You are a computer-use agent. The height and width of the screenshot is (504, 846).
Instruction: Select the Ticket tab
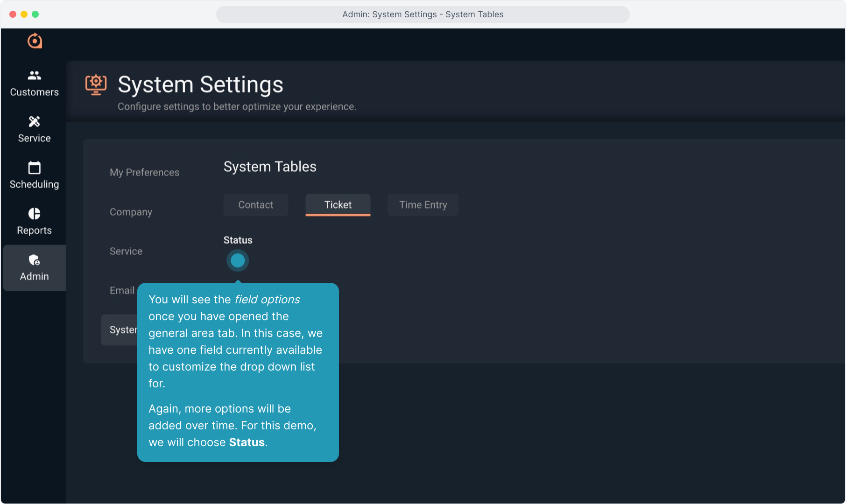pos(338,205)
